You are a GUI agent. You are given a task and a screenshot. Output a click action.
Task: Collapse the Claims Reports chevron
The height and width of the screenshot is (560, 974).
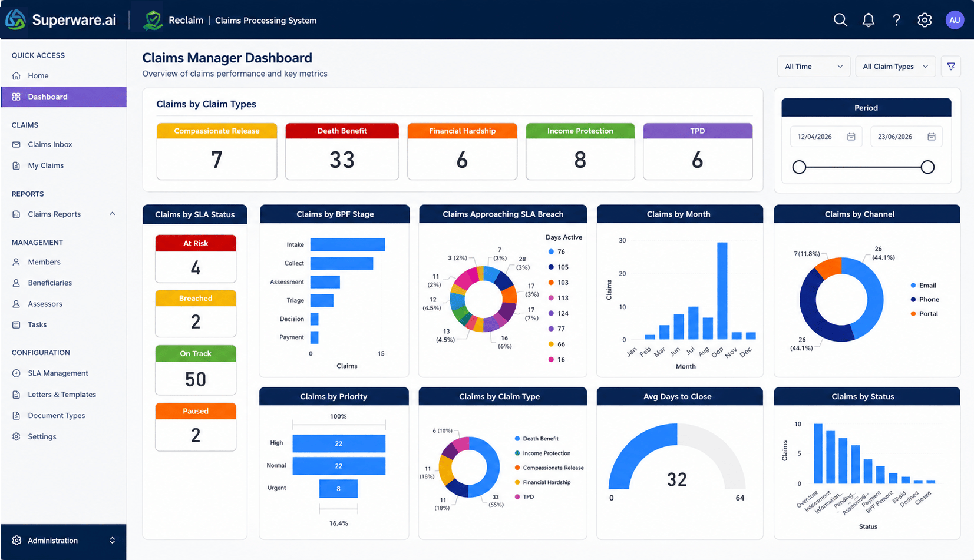112,214
